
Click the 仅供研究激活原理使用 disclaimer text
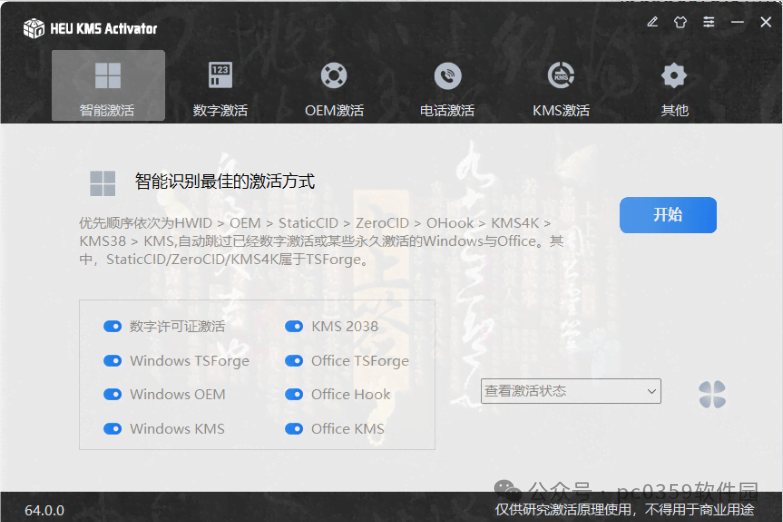click(624, 510)
